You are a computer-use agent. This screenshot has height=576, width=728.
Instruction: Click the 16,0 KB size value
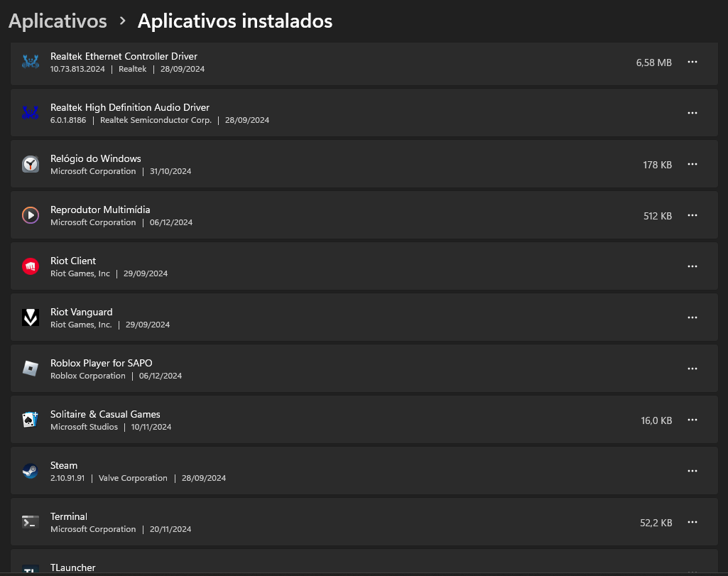(x=656, y=420)
